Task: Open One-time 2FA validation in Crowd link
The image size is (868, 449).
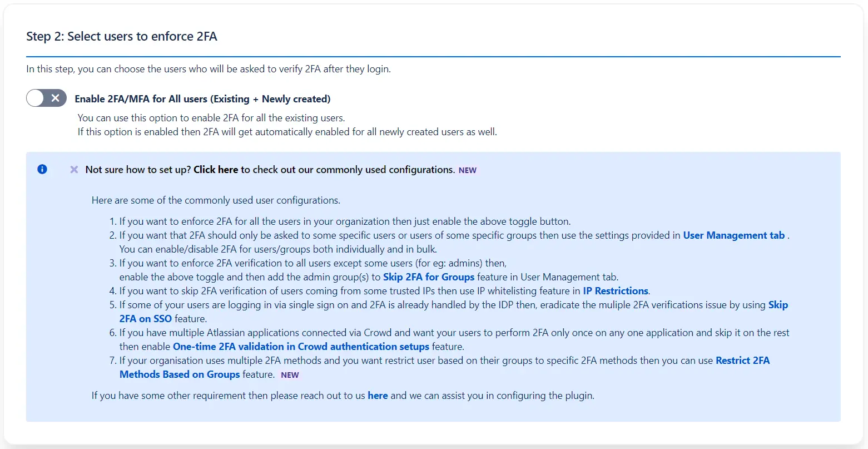Action: click(x=301, y=347)
